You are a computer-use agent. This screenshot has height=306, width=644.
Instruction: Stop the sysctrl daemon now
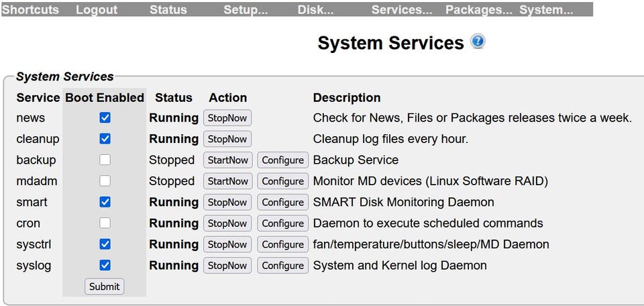[227, 245]
